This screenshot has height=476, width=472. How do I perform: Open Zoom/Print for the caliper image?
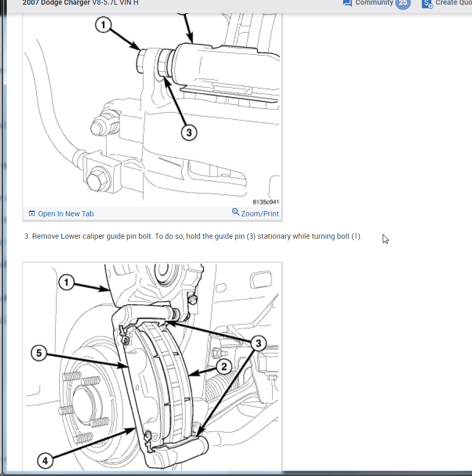[x=259, y=214]
